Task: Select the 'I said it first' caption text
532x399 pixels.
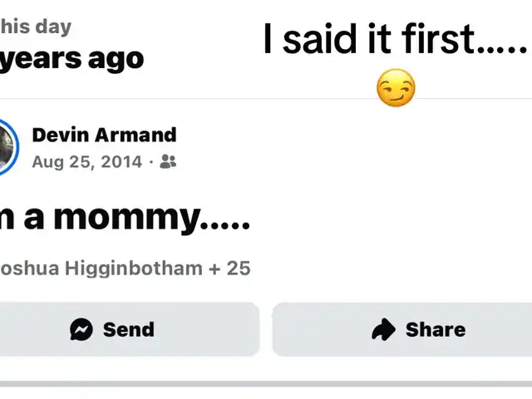Action: [x=366, y=40]
